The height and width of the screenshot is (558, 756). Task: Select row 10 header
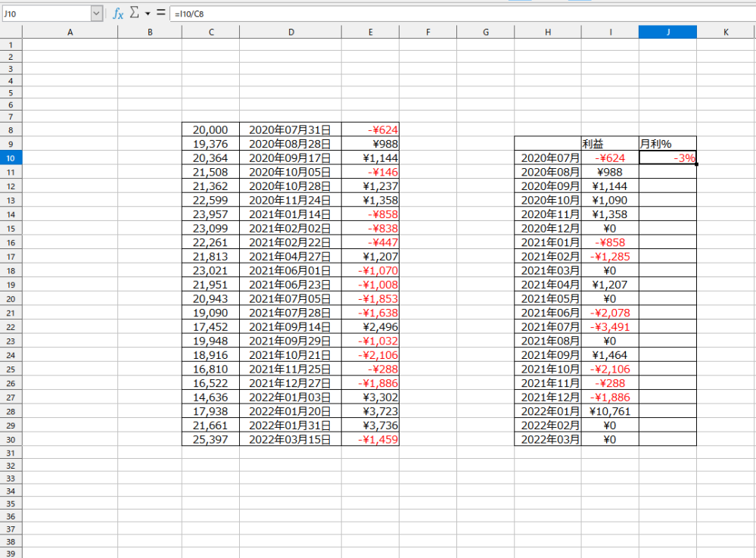(x=11, y=157)
